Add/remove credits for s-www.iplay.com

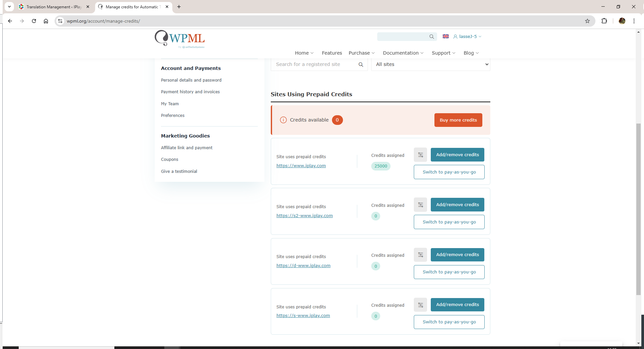pyautogui.click(x=457, y=305)
